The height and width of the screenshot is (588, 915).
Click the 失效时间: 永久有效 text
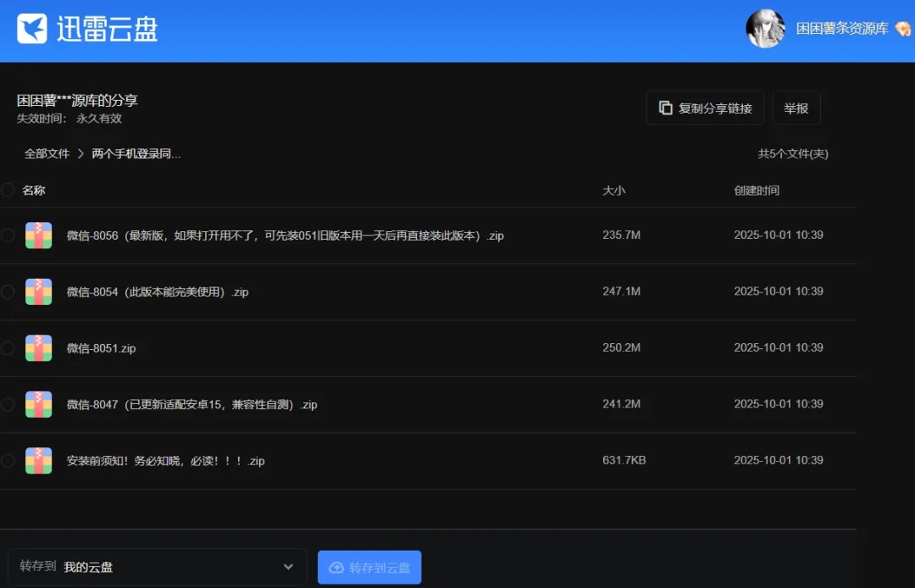(x=69, y=119)
